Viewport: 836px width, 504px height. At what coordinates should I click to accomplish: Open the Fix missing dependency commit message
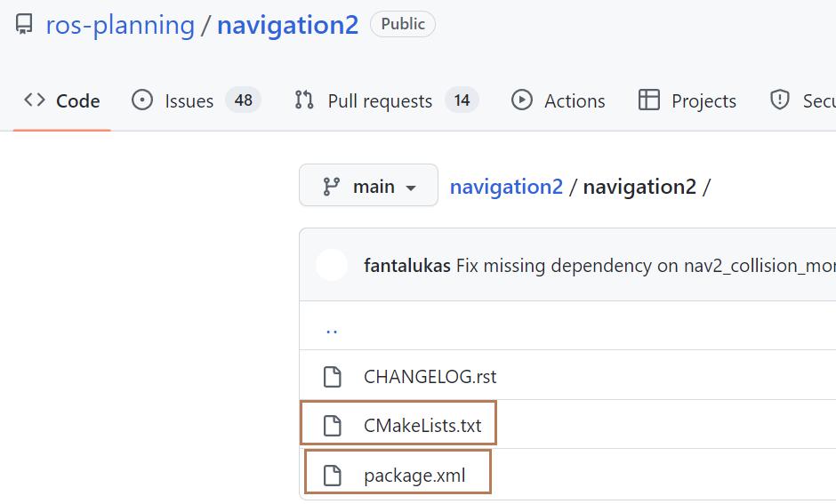(x=646, y=265)
